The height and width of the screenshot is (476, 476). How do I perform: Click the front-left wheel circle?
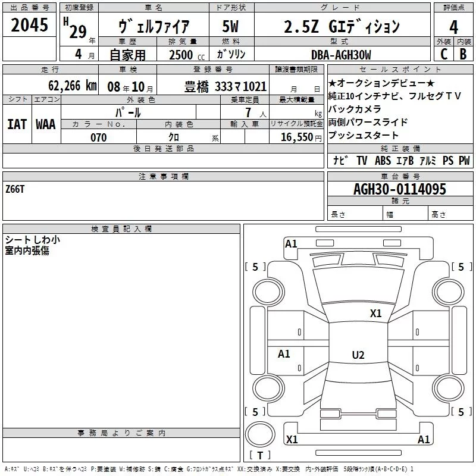click(268, 292)
